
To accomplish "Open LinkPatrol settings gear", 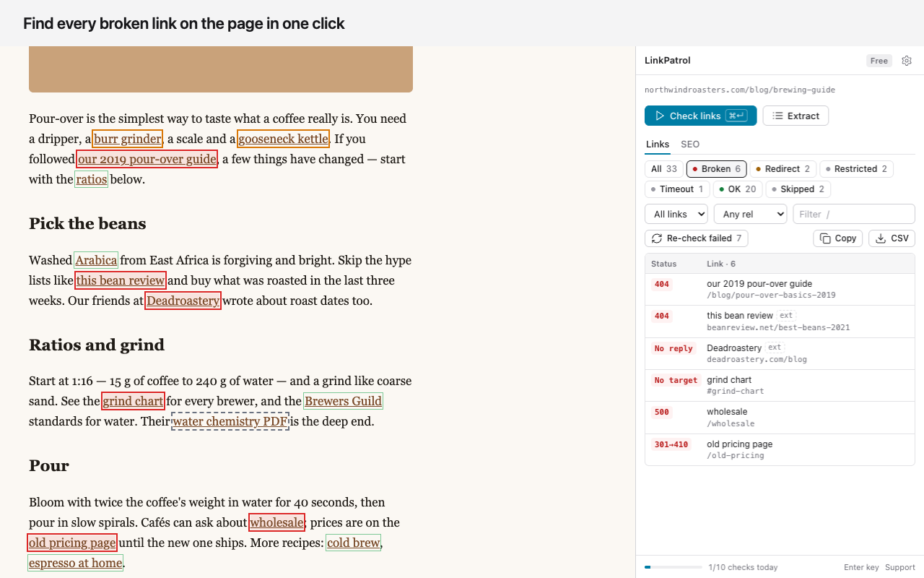I will 907,61.
